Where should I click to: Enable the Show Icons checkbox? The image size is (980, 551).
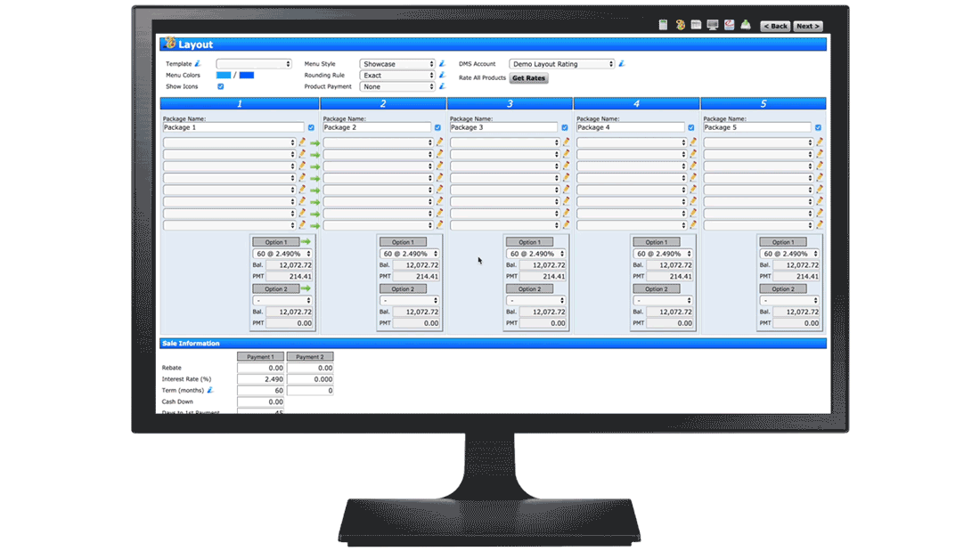(220, 86)
